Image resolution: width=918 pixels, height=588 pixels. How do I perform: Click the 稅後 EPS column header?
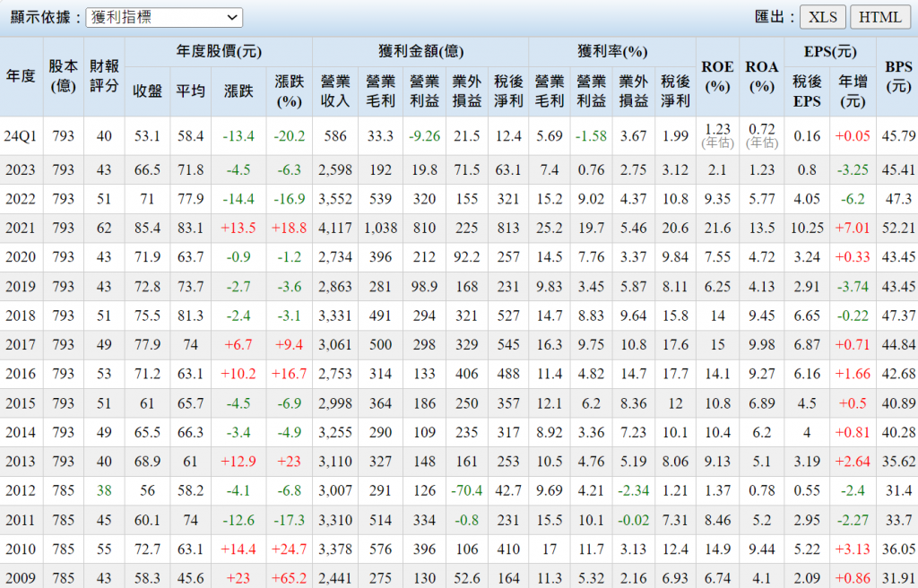(x=807, y=91)
